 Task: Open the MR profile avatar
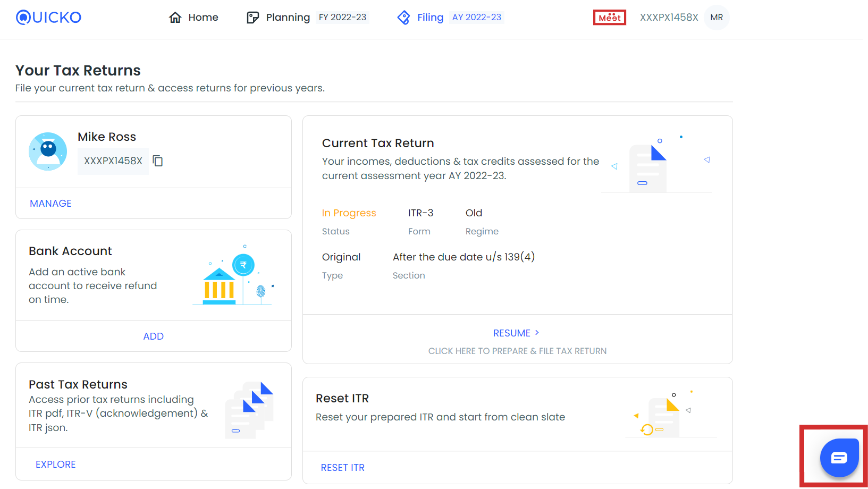[x=717, y=18]
